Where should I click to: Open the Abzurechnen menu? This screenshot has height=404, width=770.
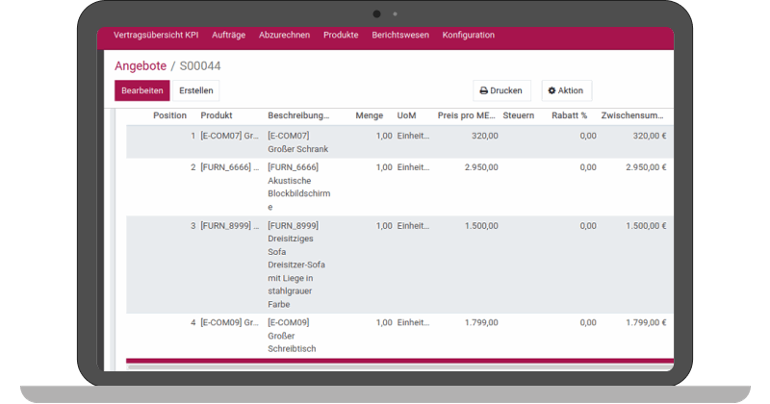pyautogui.click(x=284, y=35)
